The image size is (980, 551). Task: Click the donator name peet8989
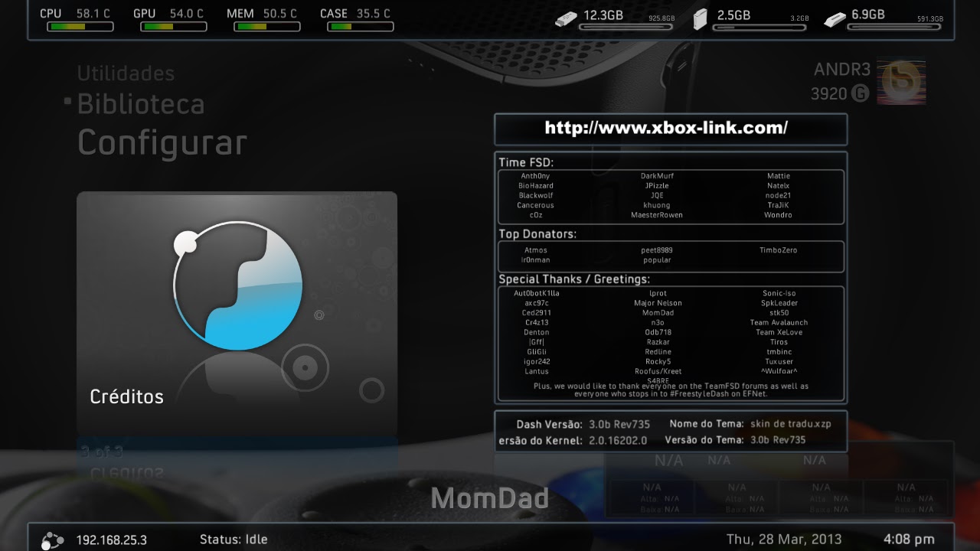(657, 250)
